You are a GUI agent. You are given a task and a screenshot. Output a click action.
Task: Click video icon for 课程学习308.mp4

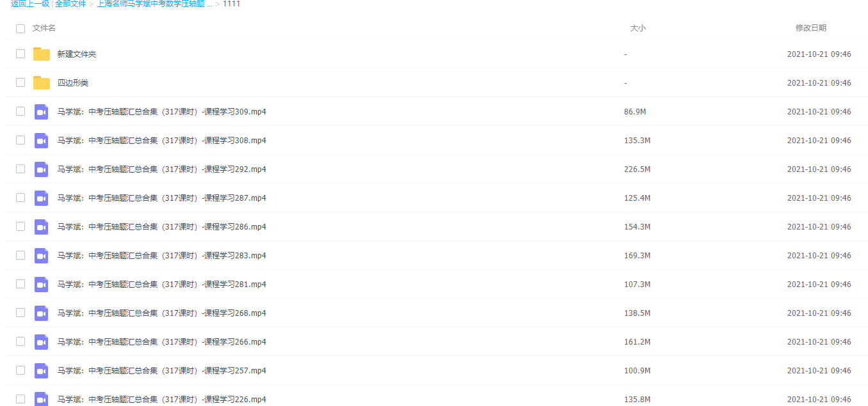coord(42,141)
